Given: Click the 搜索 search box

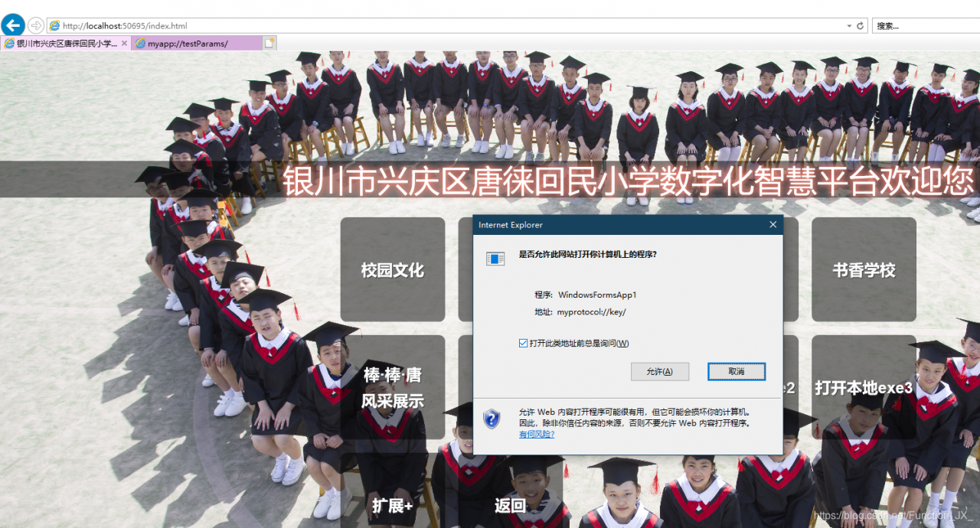Looking at the screenshot, I should (x=926, y=26).
